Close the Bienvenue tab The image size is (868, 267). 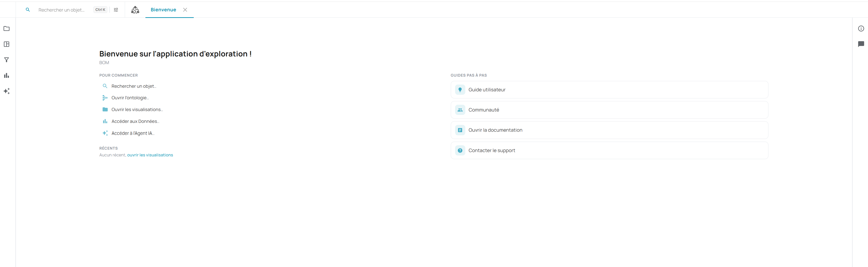point(185,10)
